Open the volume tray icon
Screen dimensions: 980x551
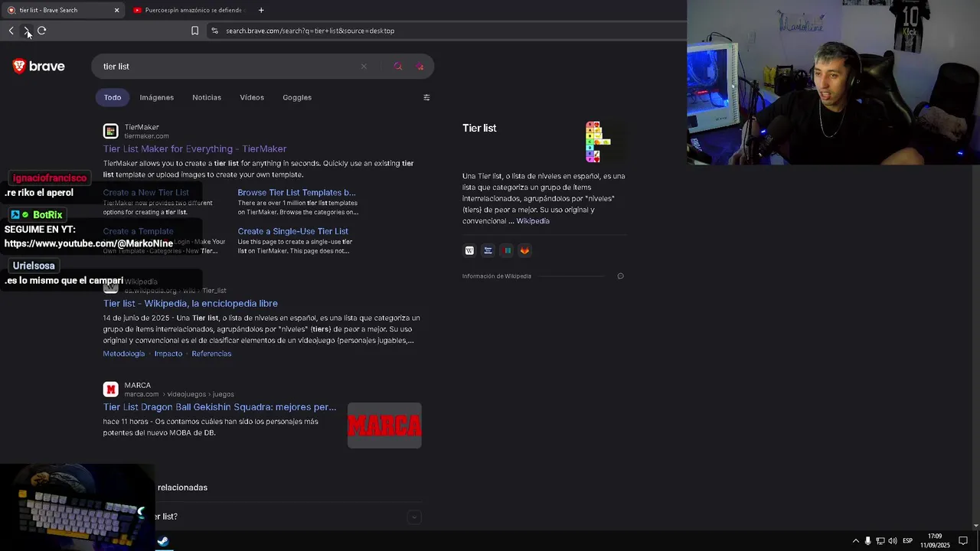[x=893, y=541]
